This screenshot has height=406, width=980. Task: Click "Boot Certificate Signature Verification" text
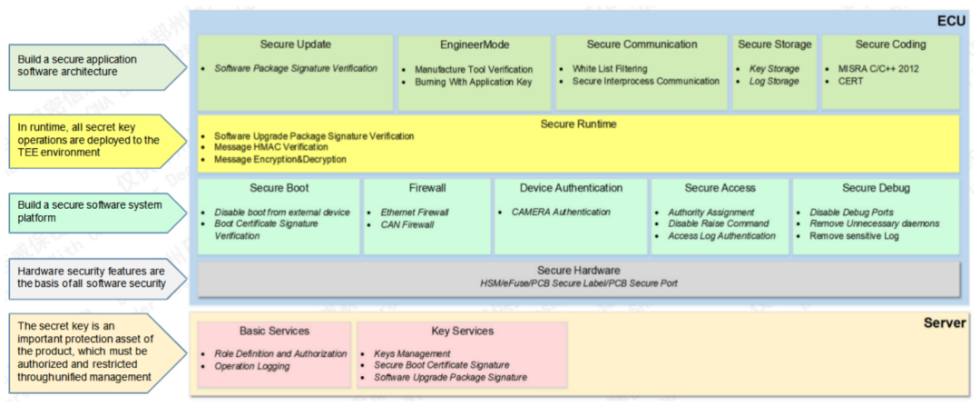[266, 230]
